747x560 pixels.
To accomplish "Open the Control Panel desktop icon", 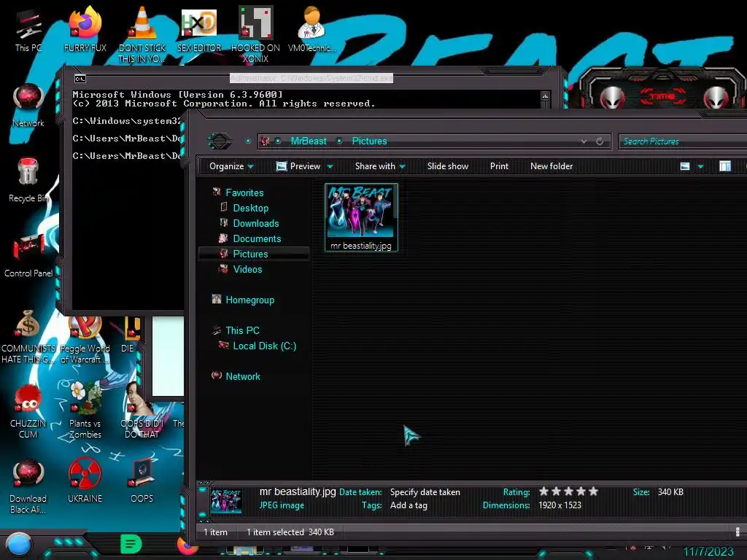I will [28, 255].
